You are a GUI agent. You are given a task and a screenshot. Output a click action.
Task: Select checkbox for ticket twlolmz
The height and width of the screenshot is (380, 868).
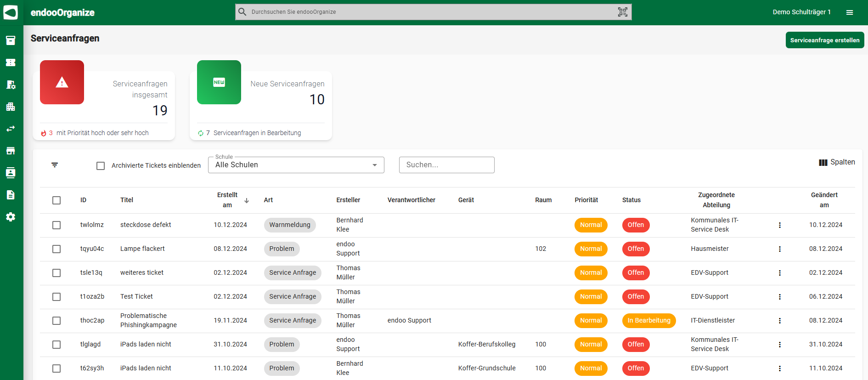click(56, 225)
